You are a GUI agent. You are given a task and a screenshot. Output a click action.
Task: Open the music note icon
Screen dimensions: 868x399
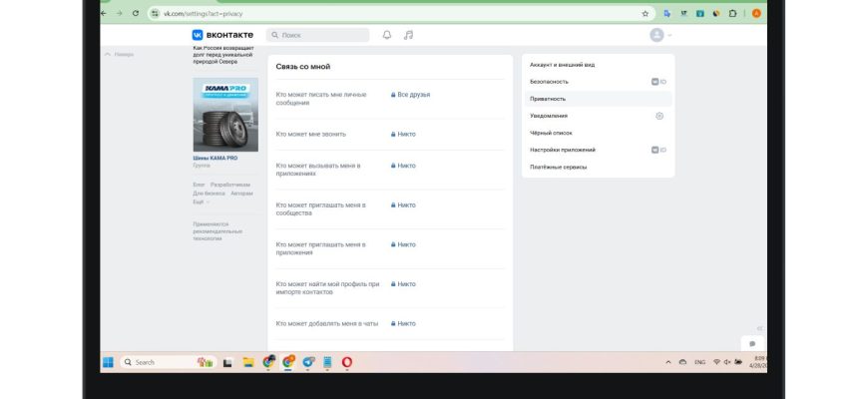(408, 35)
